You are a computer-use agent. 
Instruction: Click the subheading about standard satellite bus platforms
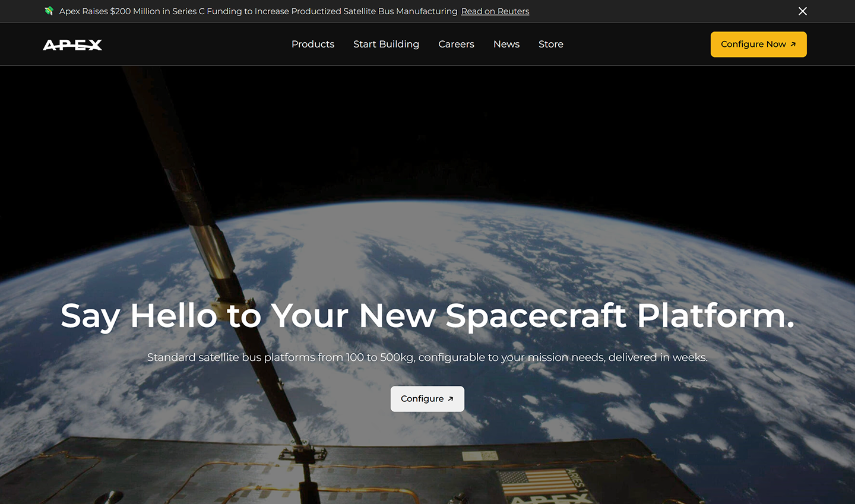tap(427, 357)
